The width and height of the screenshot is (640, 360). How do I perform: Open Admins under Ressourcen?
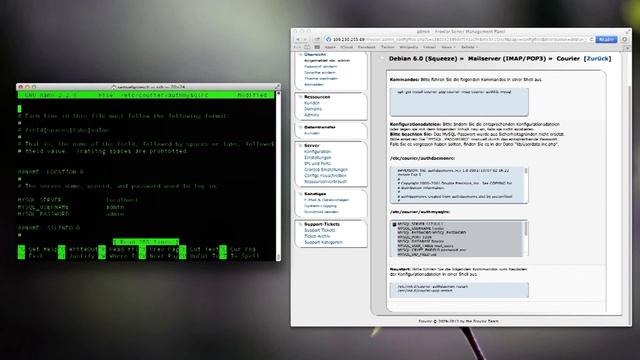(x=311, y=115)
